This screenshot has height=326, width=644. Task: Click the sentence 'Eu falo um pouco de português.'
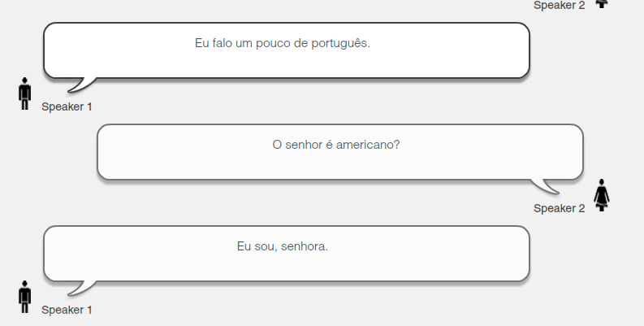pyautogui.click(x=283, y=43)
